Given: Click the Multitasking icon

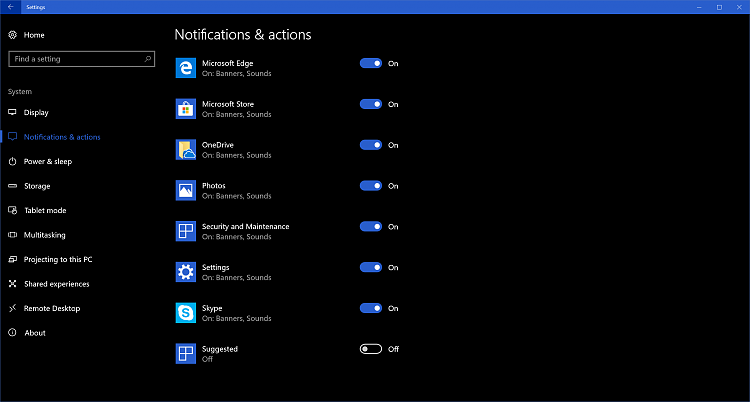Looking at the screenshot, I should coord(12,235).
